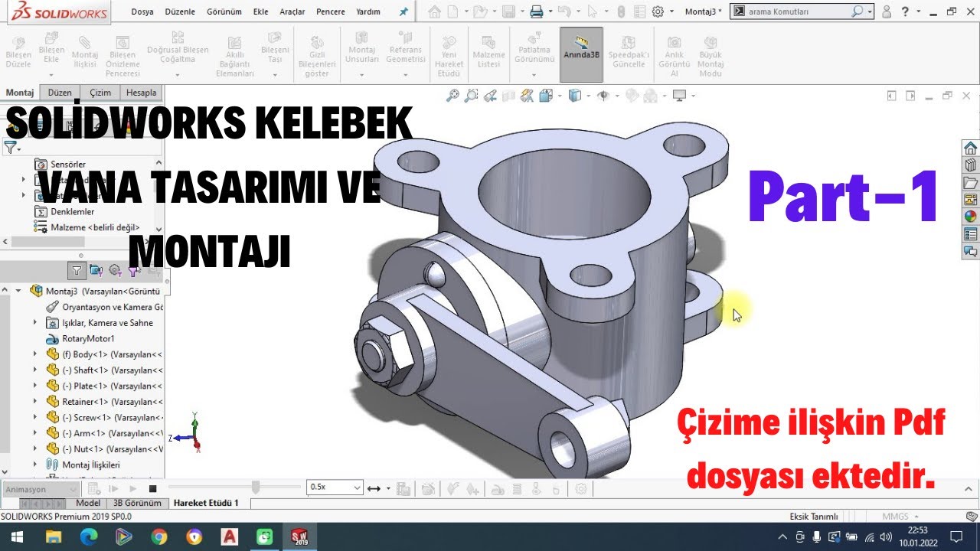Expand the (-) Shaft<1> tree node

34,370
